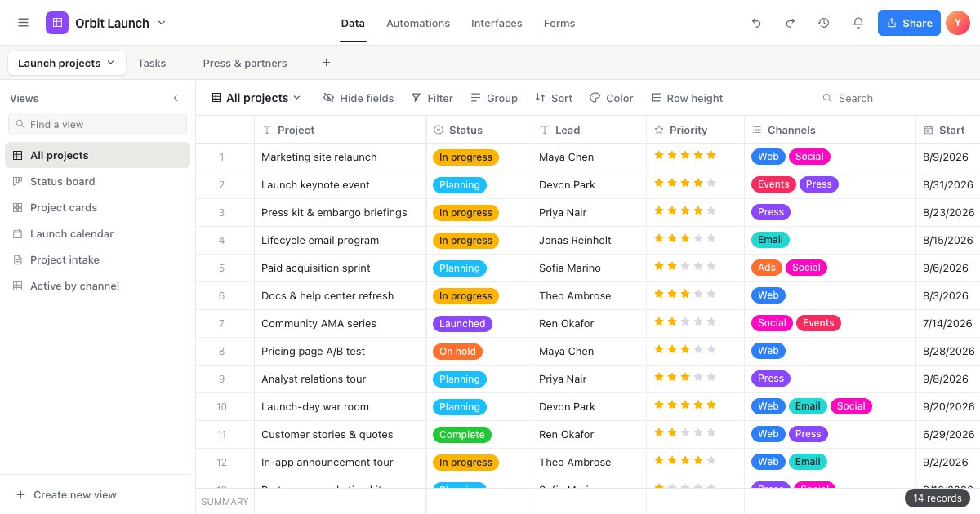Click star rating for Launch-day war room
Viewport: 980px width, 514px height.
point(685,405)
